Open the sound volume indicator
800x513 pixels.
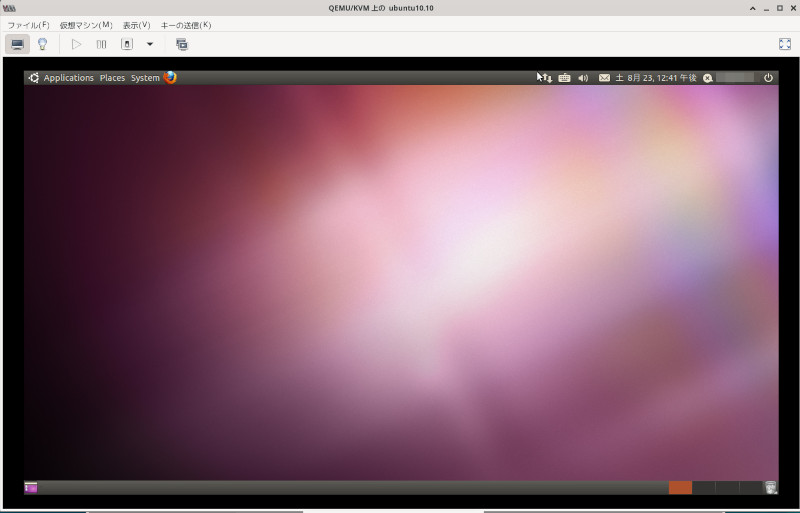[x=583, y=78]
